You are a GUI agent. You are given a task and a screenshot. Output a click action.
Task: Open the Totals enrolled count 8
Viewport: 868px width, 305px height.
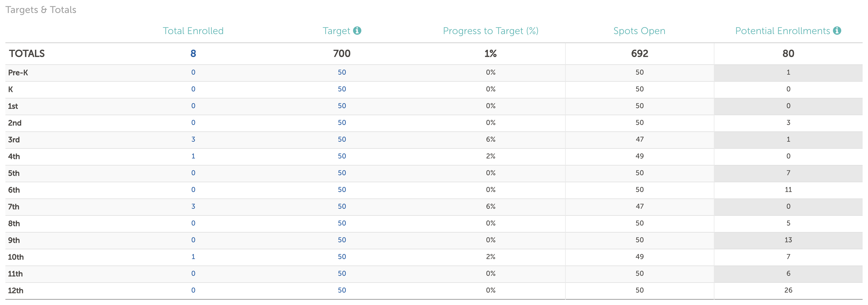point(193,54)
